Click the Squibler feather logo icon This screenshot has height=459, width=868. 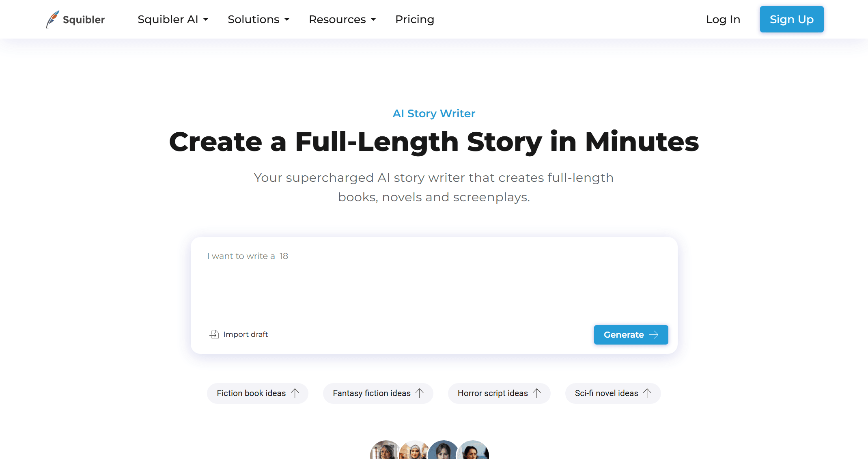52,19
